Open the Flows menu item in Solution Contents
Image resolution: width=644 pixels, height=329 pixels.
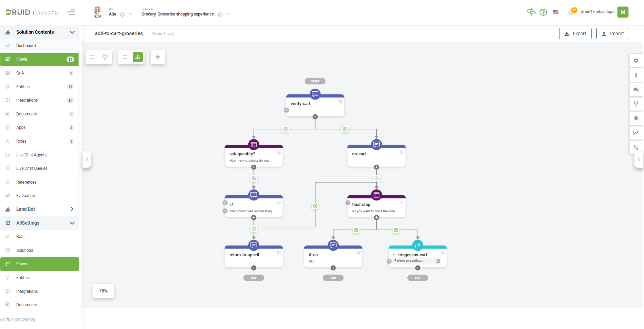[21, 59]
